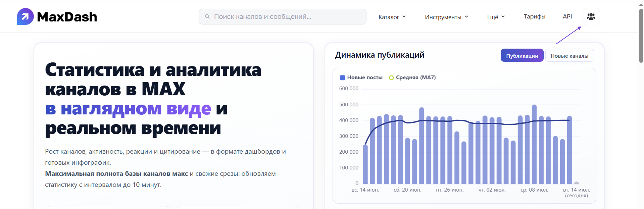Viewport: 644px width, 209px height.
Task: Click the в наглядном виде headline text
Action: click(x=128, y=109)
